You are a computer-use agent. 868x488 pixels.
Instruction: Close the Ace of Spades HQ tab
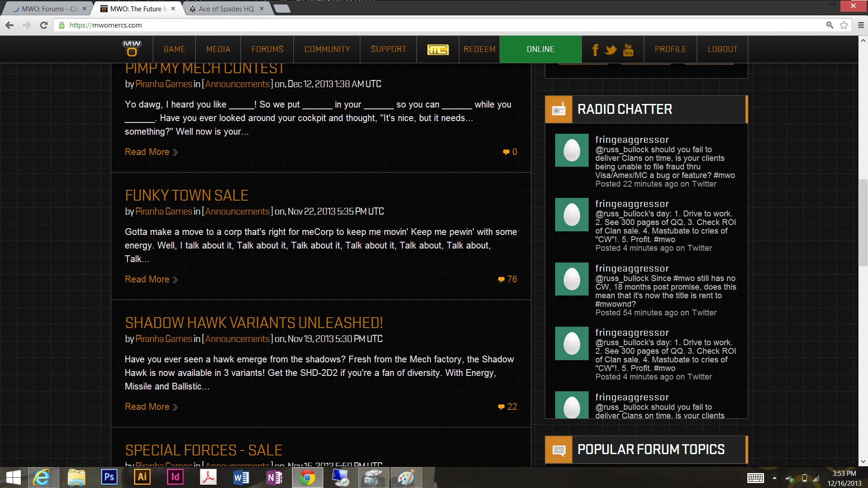261,9
